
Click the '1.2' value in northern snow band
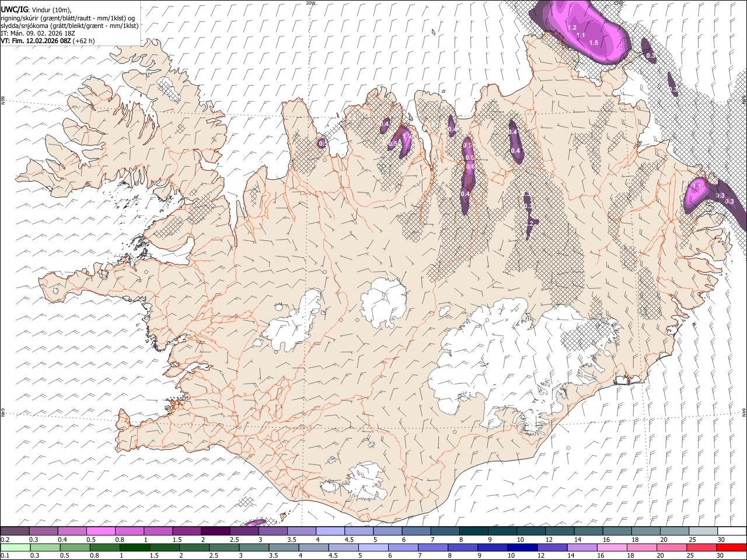tap(572, 28)
